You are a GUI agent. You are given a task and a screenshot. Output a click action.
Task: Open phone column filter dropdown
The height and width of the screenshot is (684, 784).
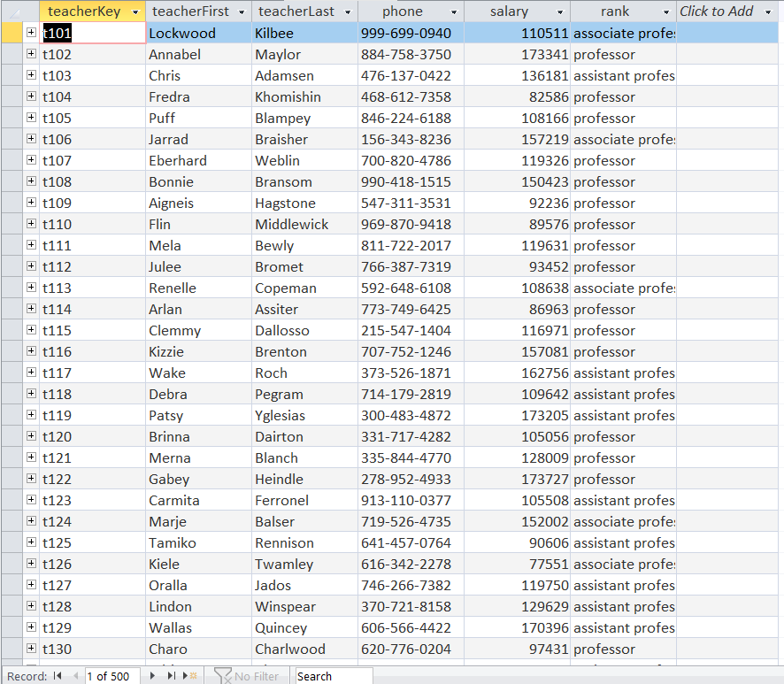[454, 12]
